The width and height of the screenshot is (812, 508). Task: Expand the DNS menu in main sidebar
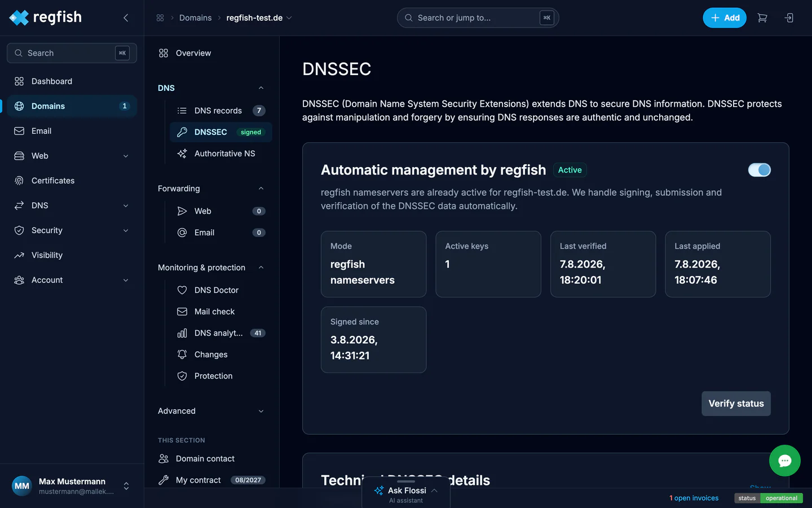(x=126, y=205)
